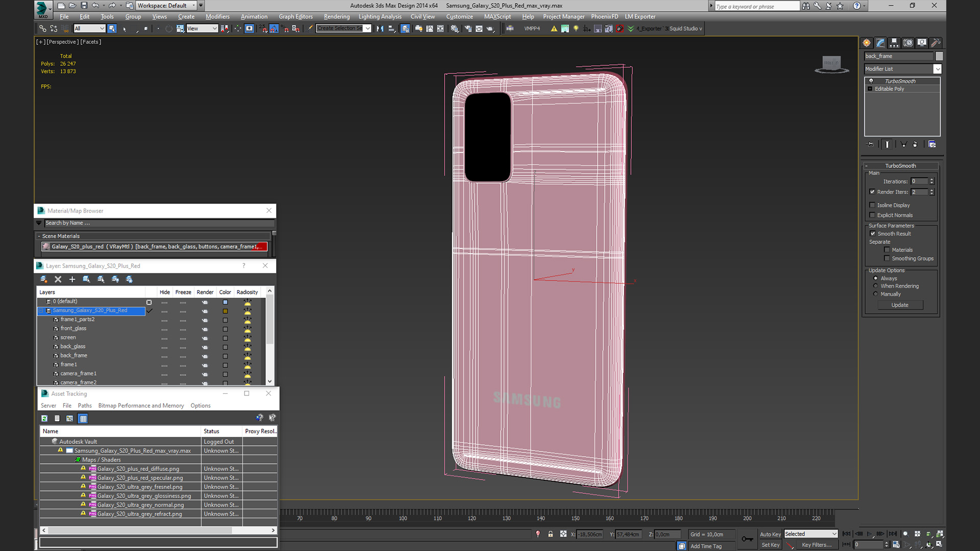980x551 pixels.
Task: Open the Motion command panel tab
Action: click(x=908, y=43)
